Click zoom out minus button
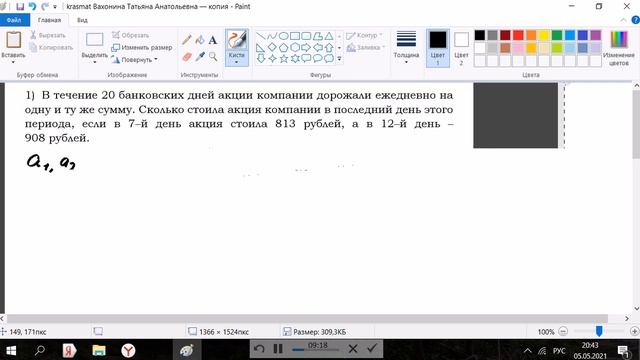 pyautogui.click(x=563, y=331)
